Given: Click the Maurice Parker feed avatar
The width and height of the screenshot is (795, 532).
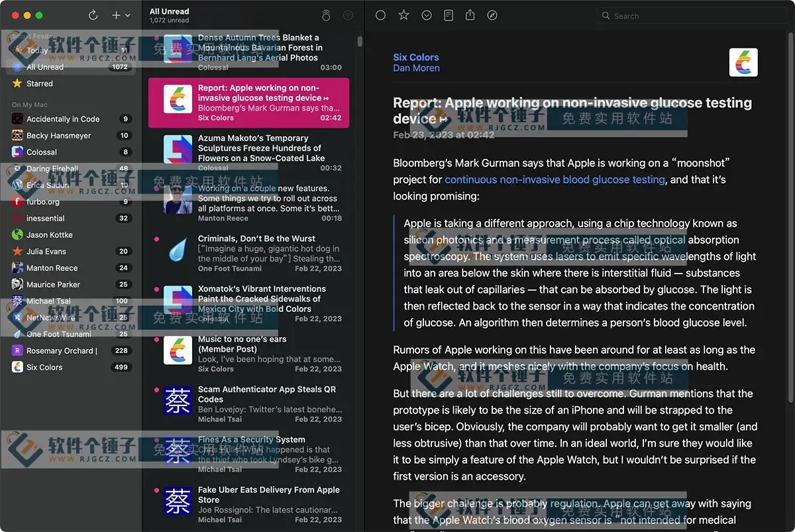Looking at the screenshot, I should pos(17,285).
